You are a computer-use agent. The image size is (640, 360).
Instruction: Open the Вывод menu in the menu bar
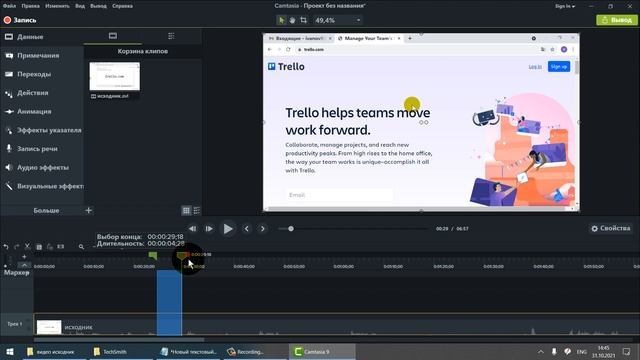pos(98,6)
